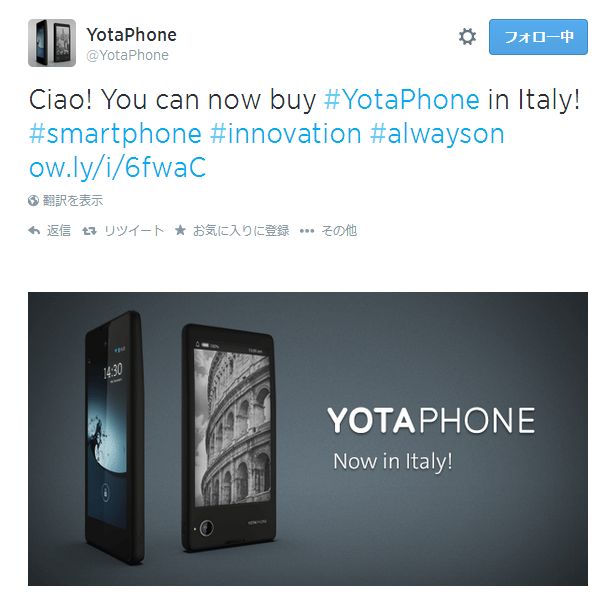The height and width of the screenshot is (600, 613).
Task: Open the @YotaPhone handle
Action: tap(127, 56)
